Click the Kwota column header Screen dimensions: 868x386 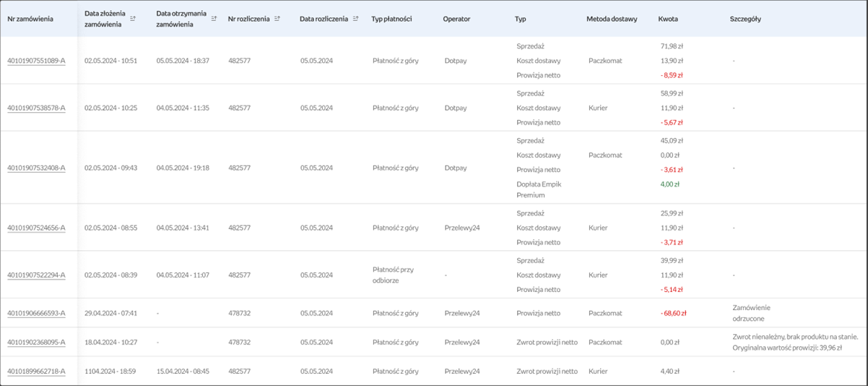click(668, 19)
